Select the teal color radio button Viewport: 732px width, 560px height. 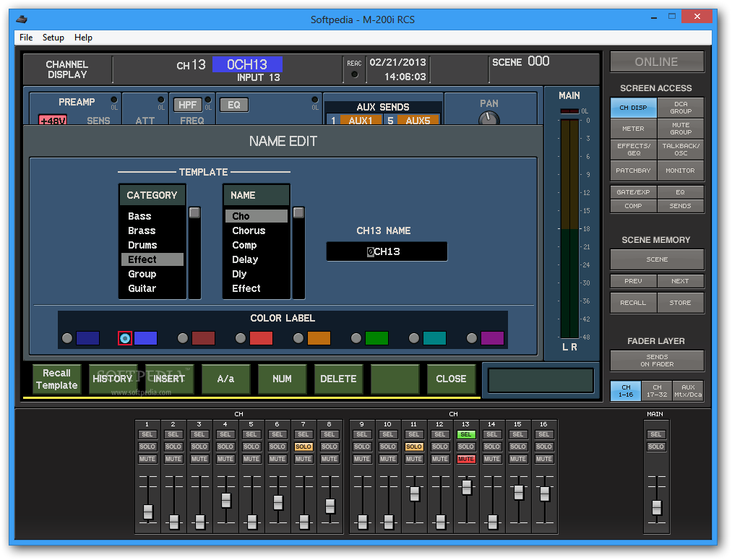(x=414, y=338)
